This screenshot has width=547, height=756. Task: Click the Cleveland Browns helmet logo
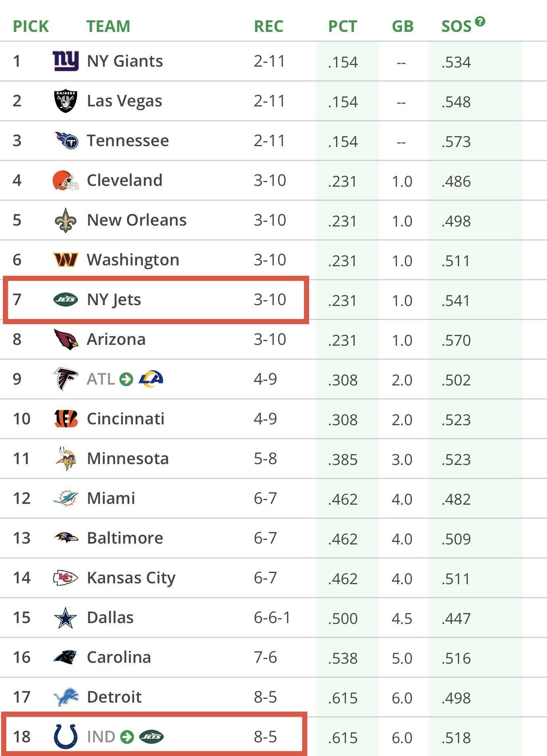click(x=65, y=181)
